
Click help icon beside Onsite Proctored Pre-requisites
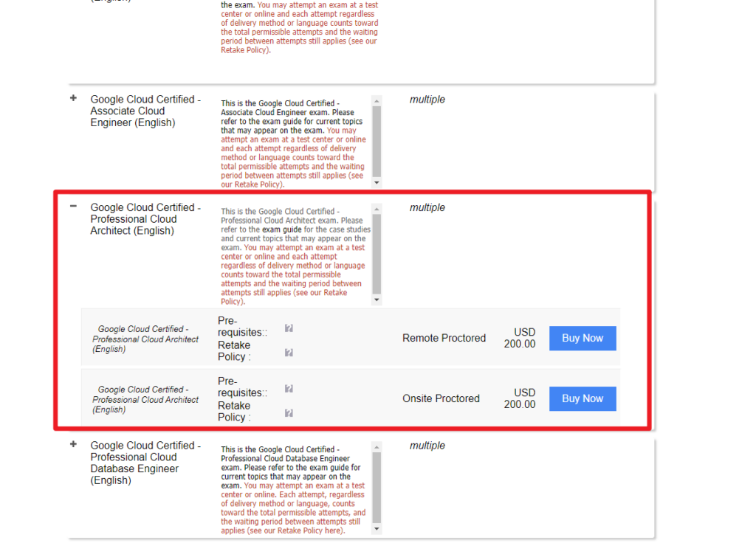click(289, 389)
